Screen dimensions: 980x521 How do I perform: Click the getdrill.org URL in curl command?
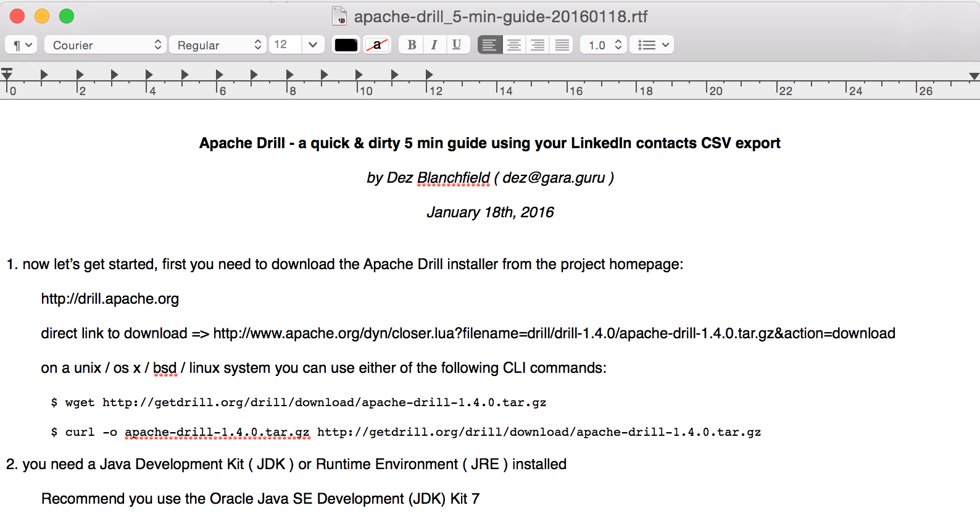(x=539, y=432)
